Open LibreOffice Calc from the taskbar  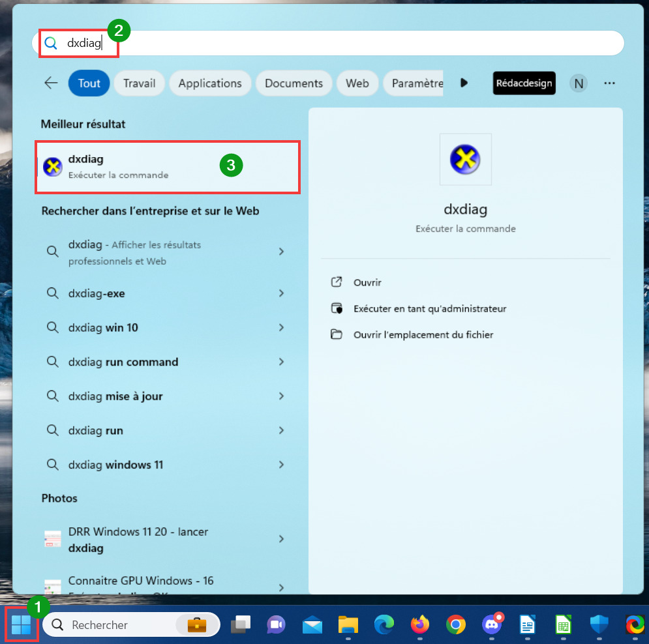coord(564,624)
